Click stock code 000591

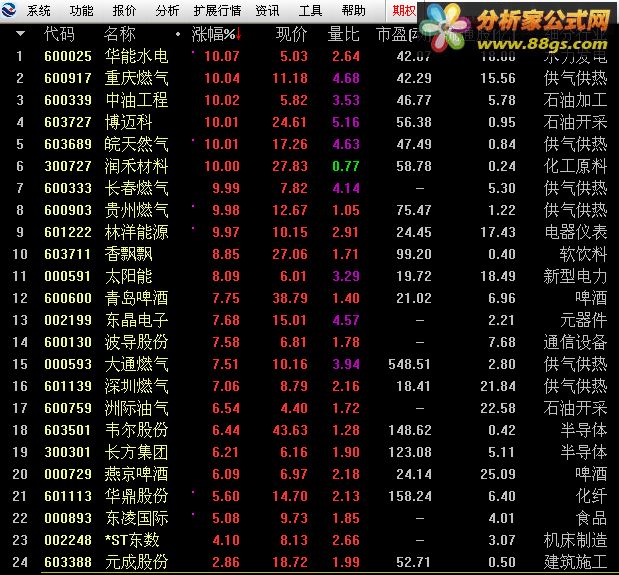pyautogui.click(x=68, y=276)
